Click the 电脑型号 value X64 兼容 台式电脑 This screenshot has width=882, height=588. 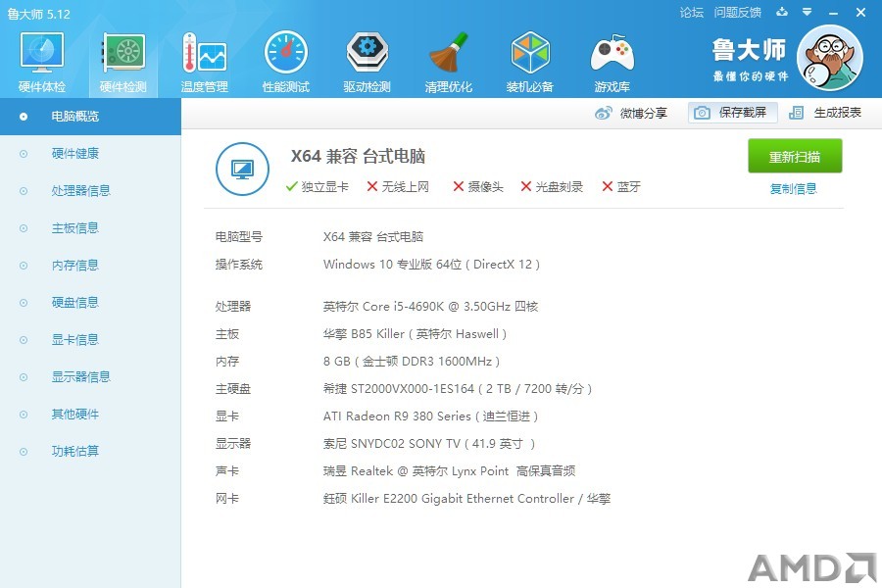373,237
